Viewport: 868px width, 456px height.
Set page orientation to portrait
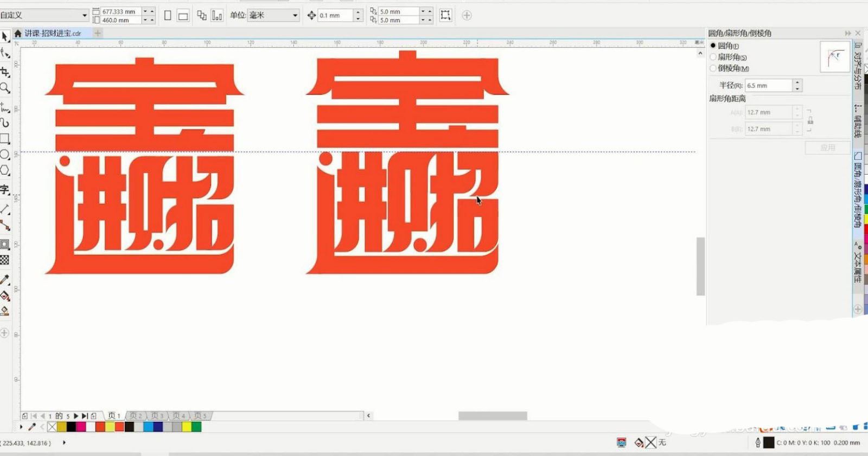(168, 16)
